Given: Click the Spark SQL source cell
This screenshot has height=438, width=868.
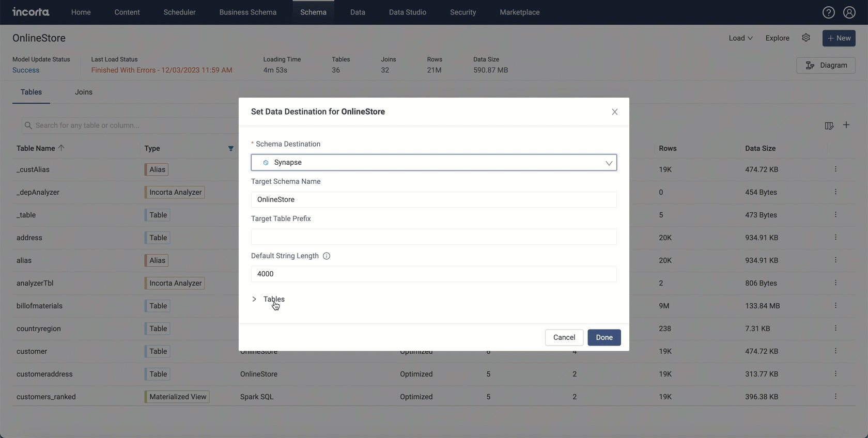Looking at the screenshot, I should [257, 397].
